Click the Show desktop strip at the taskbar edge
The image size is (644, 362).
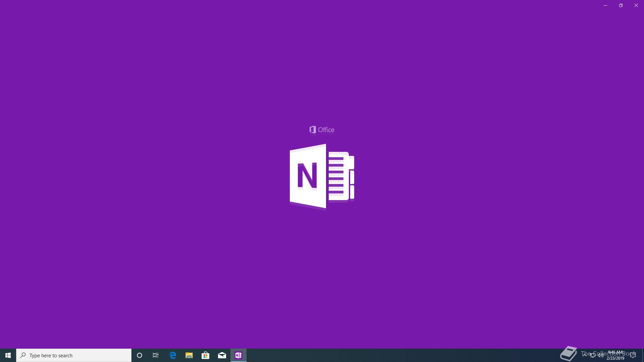click(643, 355)
